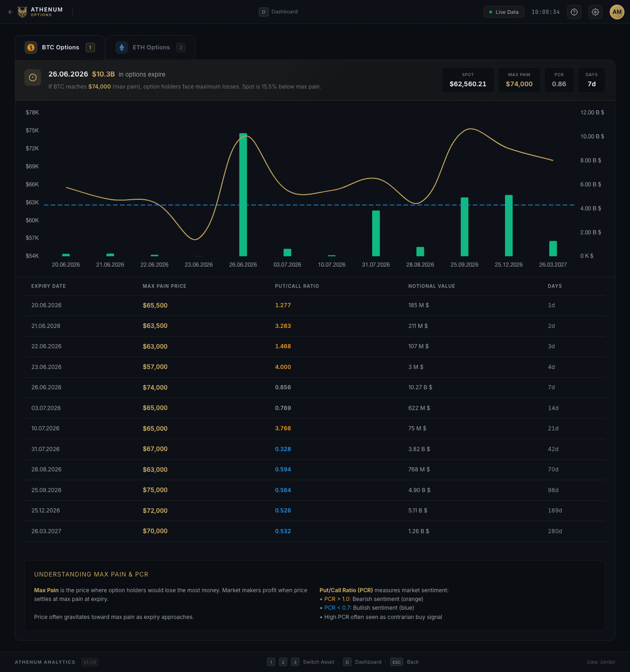The width and height of the screenshot is (630, 672).
Task: Select the 25.12.2026 chart bar
Action: click(x=509, y=226)
